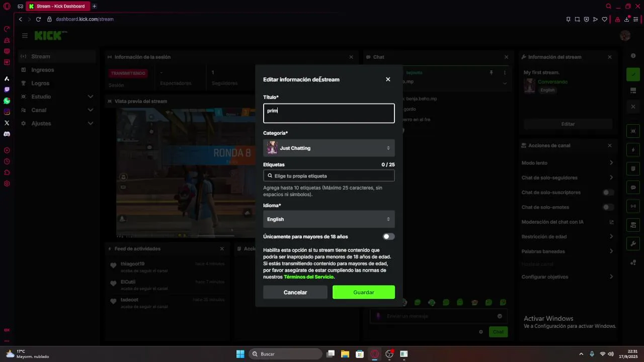Go back with the browser back arrow
This screenshot has width=644, height=362.
click(20, 19)
